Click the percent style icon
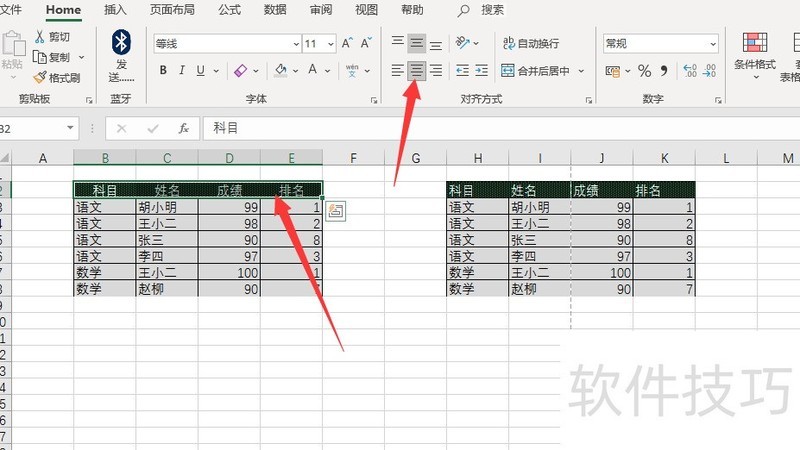The width and height of the screenshot is (800, 450). tap(644, 71)
